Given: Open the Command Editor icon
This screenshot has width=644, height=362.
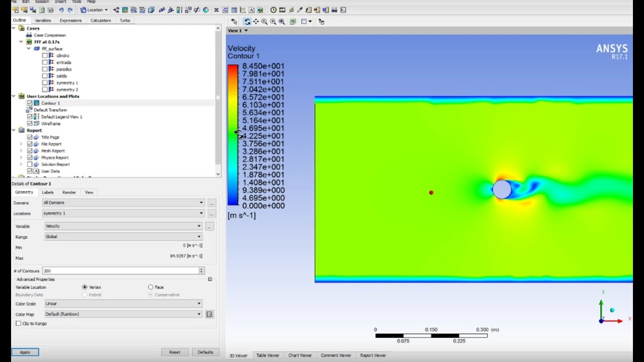Looking at the screenshot, I should (343, 10).
